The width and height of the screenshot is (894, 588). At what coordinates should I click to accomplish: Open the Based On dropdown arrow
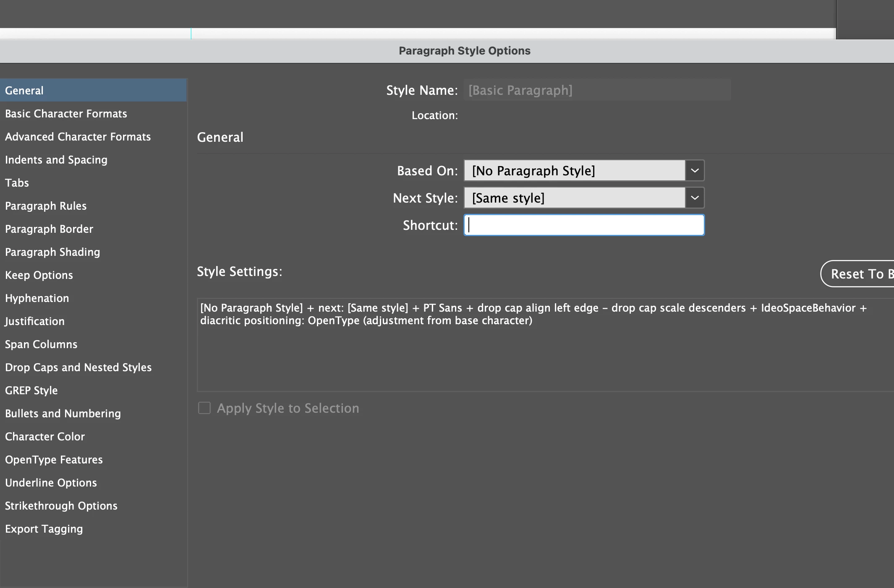point(695,171)
